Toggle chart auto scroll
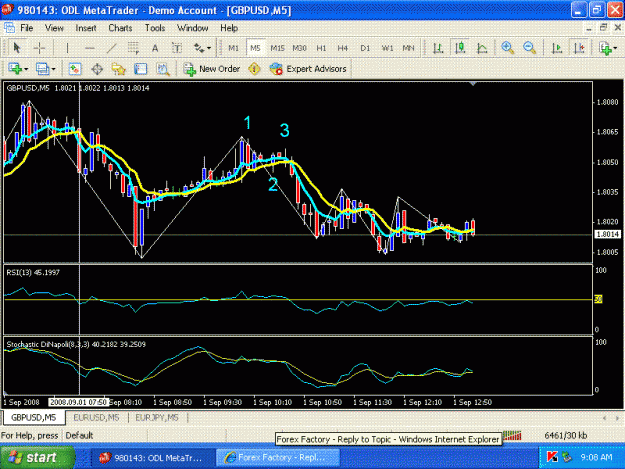 click(557, 48)
